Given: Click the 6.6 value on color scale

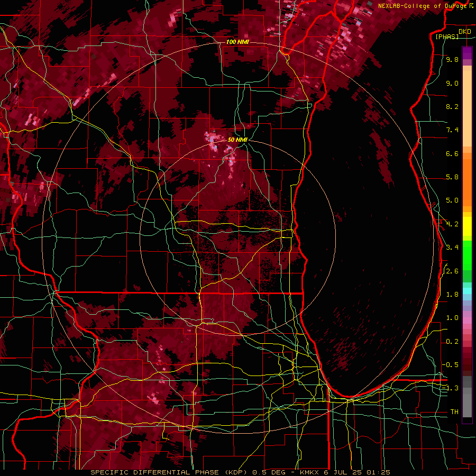Looking at the screenshot, I should (452, 153).
